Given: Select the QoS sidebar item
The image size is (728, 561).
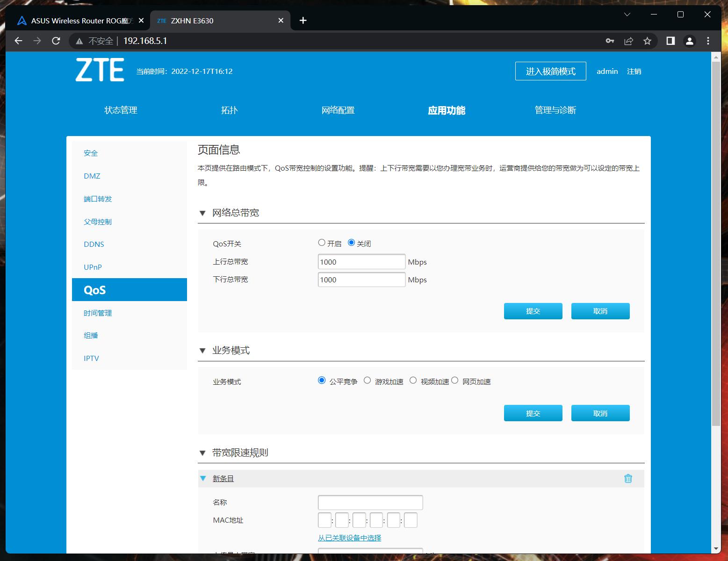Looking at the screenshot, I should (95, 289).
